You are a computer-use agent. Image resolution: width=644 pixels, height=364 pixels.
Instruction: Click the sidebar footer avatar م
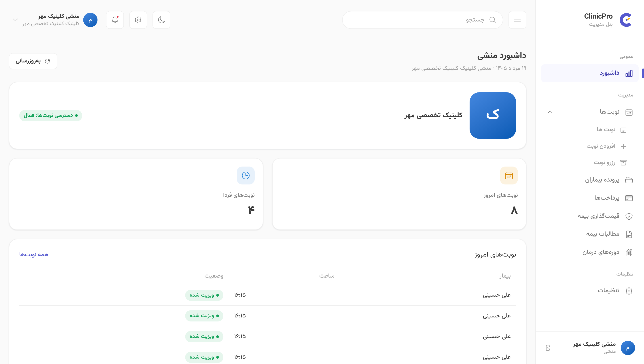[x=628, y=348]
